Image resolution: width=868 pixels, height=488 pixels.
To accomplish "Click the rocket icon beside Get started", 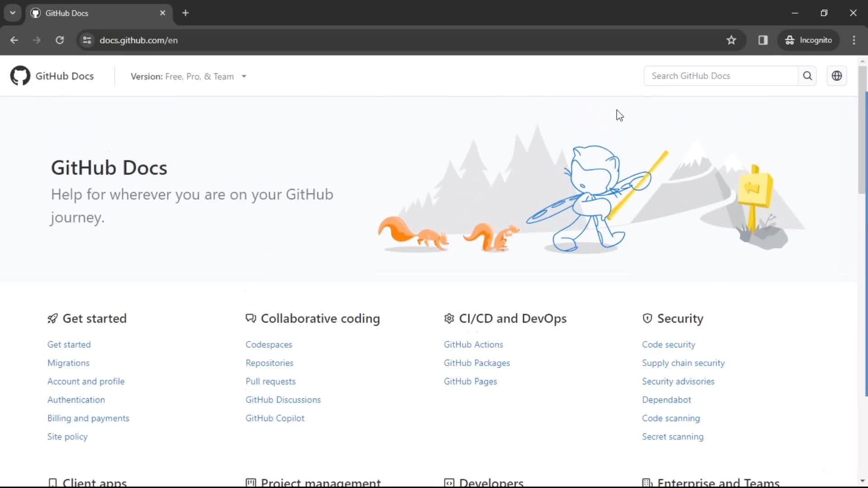I will tap(52, 319).
